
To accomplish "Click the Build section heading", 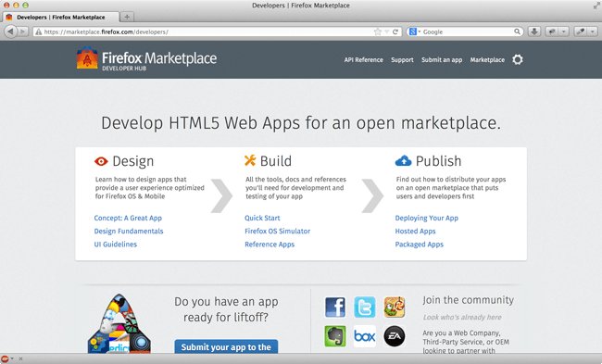I will [276, 161].
